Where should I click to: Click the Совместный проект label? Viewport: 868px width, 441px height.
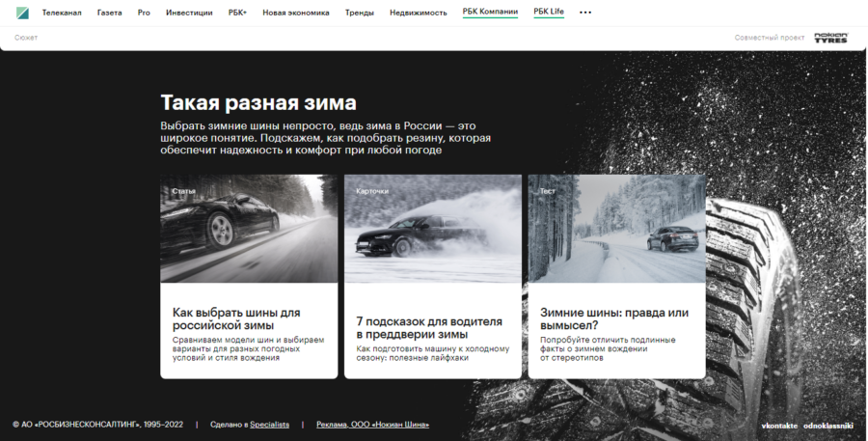pyautogui.click(x=770, y=38)
